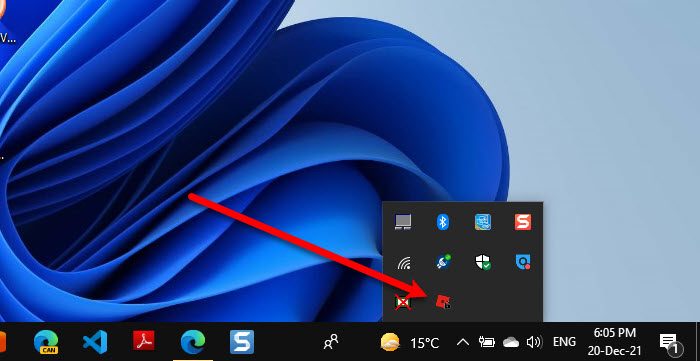Click the red Snagit tray icon

523,222
